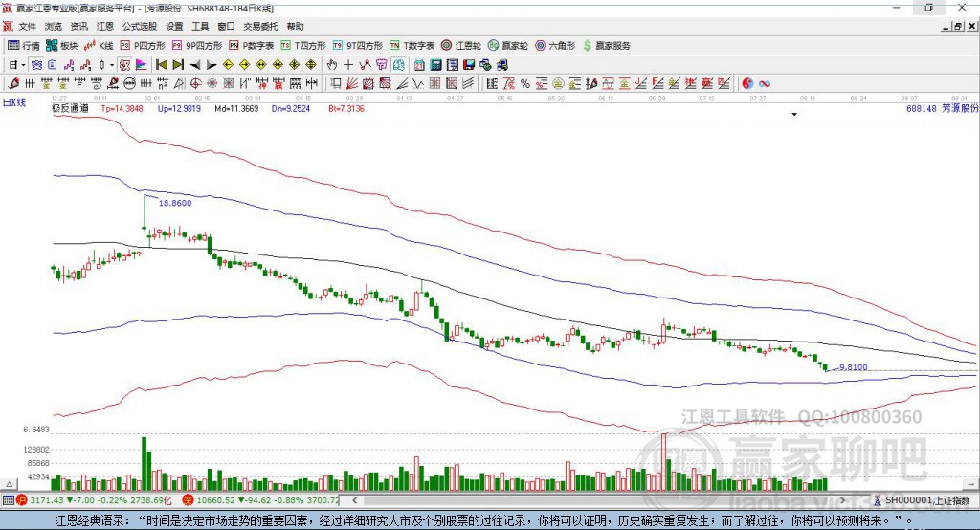Open the 板块 sector view

pyautogui.click(x=62, y=46)
